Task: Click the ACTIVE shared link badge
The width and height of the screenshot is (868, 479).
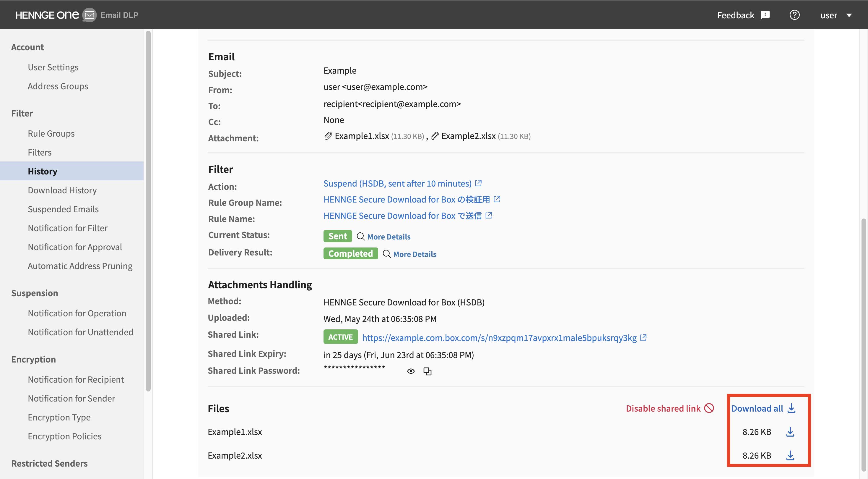Action: [340, 337]
